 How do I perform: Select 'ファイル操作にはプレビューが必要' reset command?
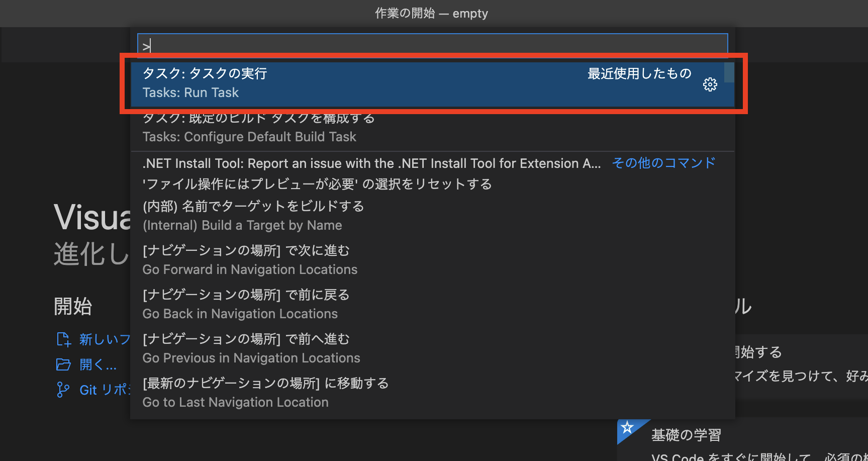pyautogui.click(x=432, y=184)
